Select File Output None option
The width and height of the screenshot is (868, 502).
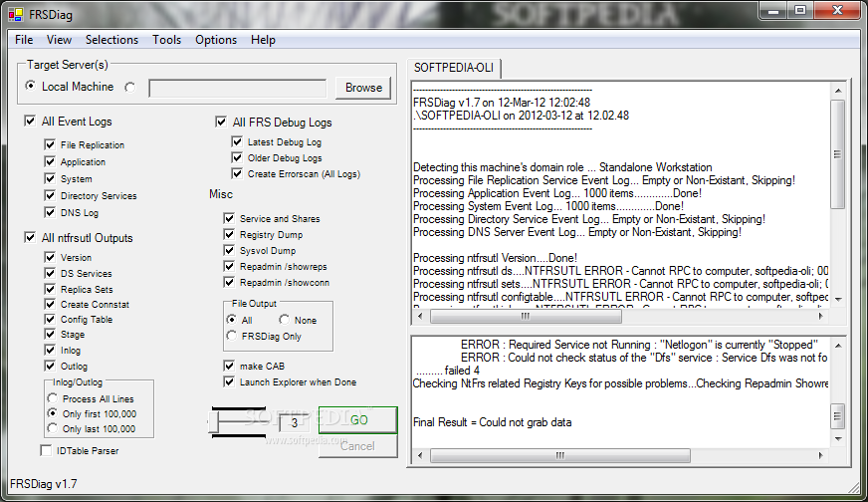[284, 319]
